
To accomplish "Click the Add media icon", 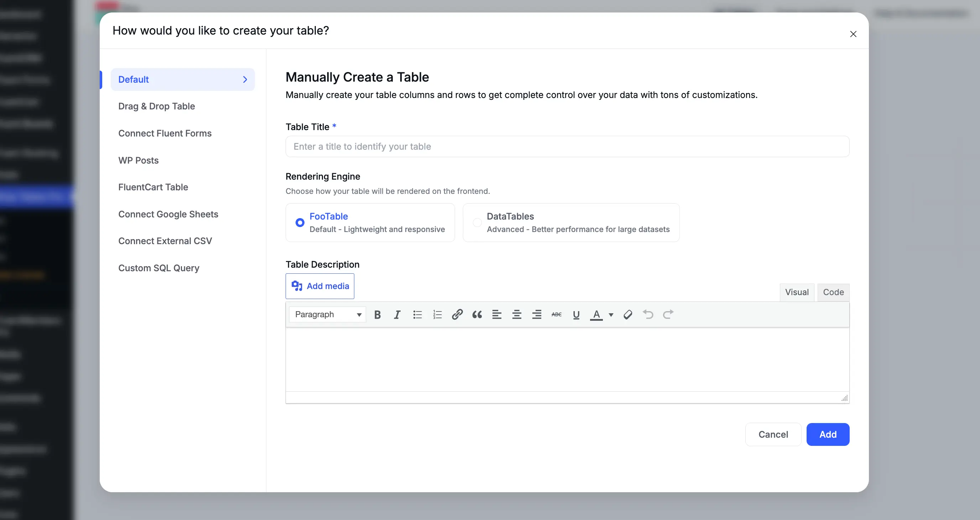I will click(297, 286).
